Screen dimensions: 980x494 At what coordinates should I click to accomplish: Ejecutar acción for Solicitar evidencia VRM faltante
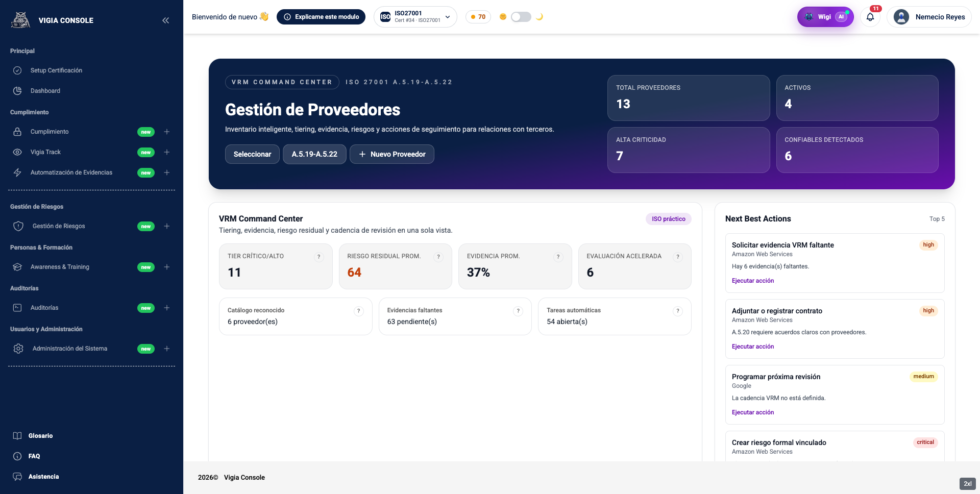coord(753,281)
